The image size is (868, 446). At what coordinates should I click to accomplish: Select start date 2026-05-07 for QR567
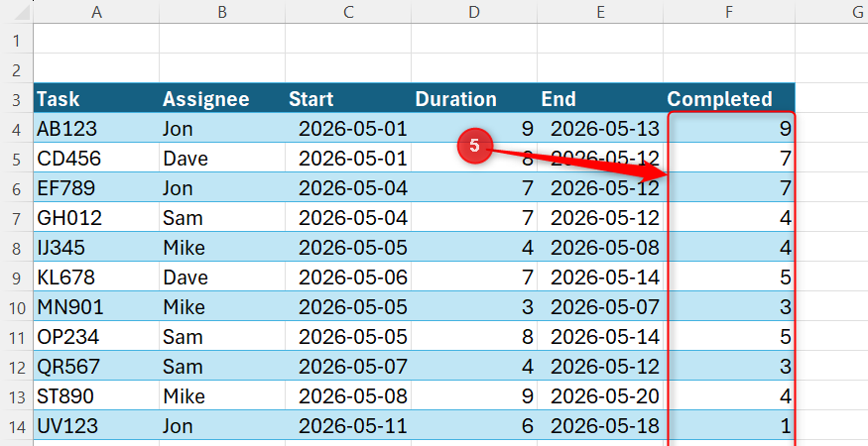point(348,367)
